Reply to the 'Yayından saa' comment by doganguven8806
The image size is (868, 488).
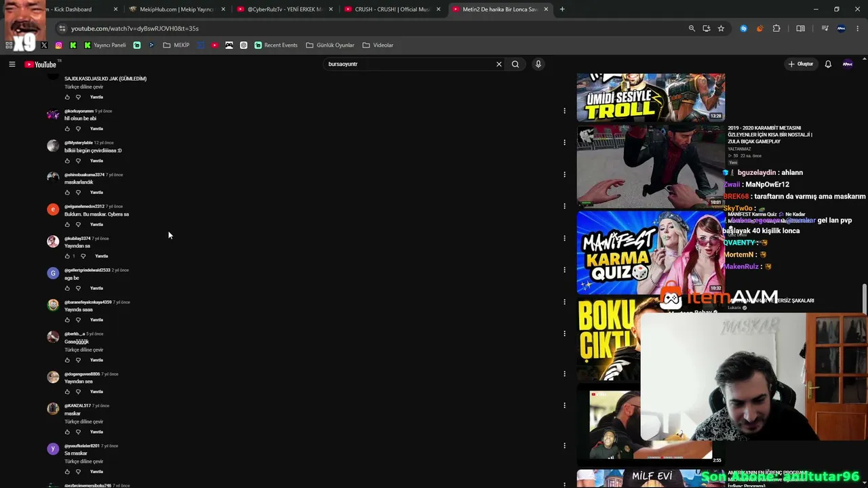coord(97,392)
